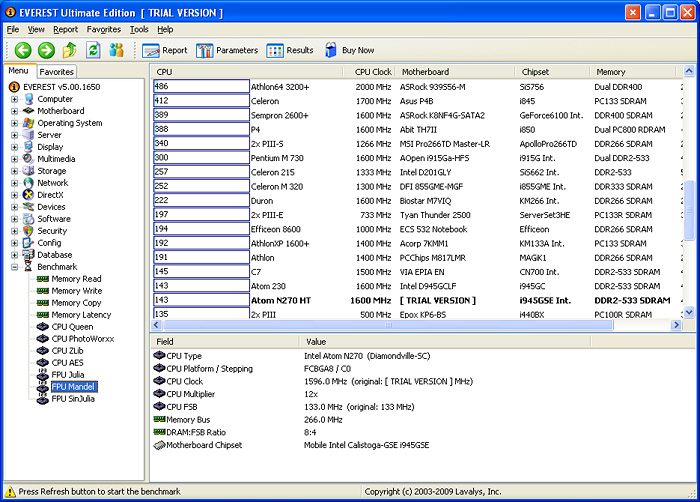Expand the Display tree node
The height and width of the screenshot is (502, 700).
pos(14,147)
